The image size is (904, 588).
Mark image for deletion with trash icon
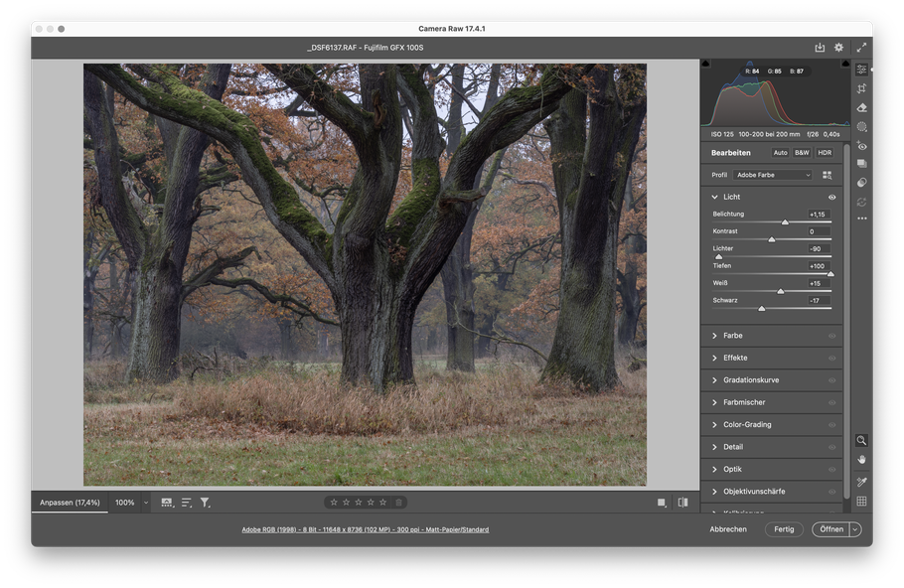coord(398,503)
